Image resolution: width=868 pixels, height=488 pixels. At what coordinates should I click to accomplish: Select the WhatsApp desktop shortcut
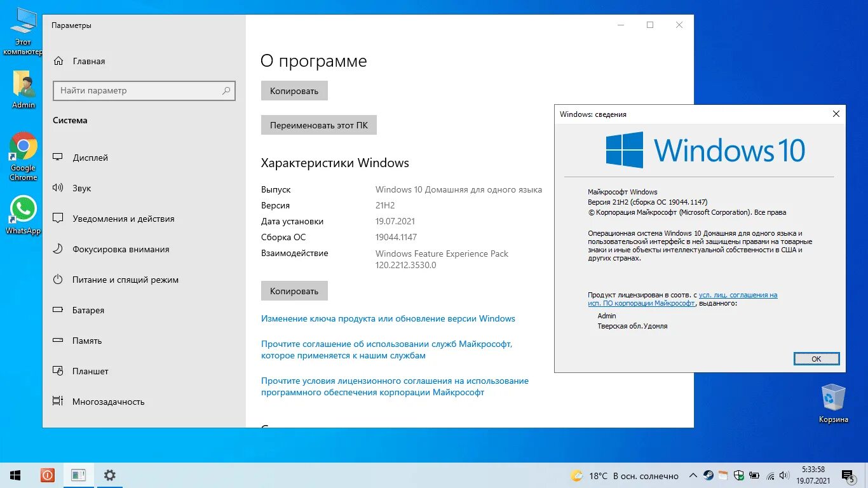24,215
